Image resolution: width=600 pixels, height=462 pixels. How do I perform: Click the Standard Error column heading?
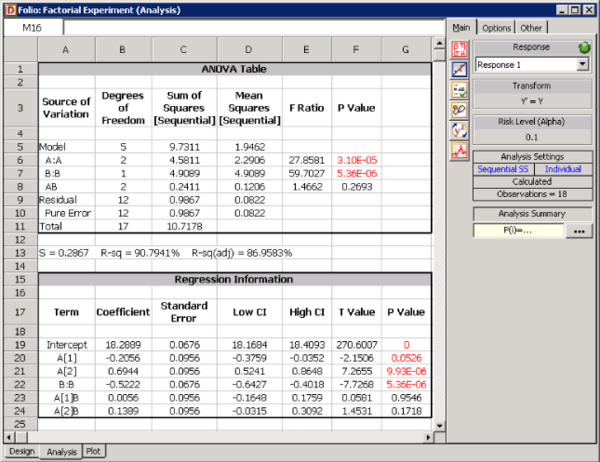click(184, 312)
